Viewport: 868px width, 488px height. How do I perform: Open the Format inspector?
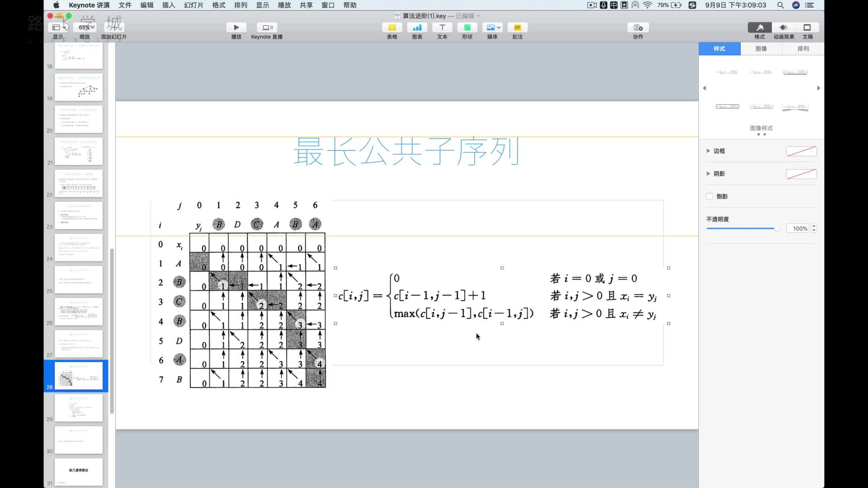coord(759,28)
